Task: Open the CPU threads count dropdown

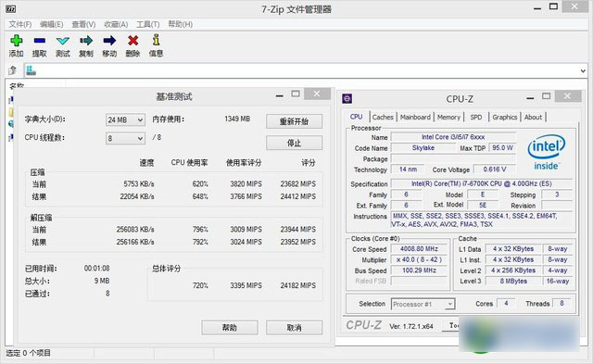Action: (x=125, y=138)
